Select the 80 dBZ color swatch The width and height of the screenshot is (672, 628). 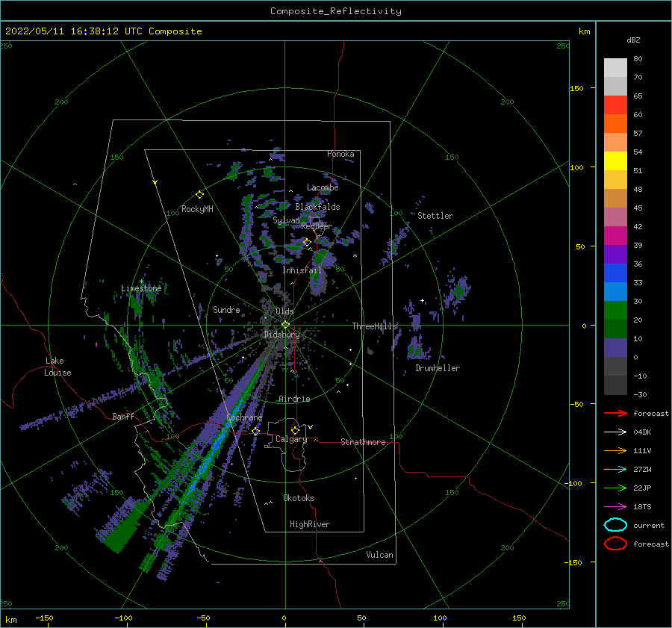(x=615, y=67)
